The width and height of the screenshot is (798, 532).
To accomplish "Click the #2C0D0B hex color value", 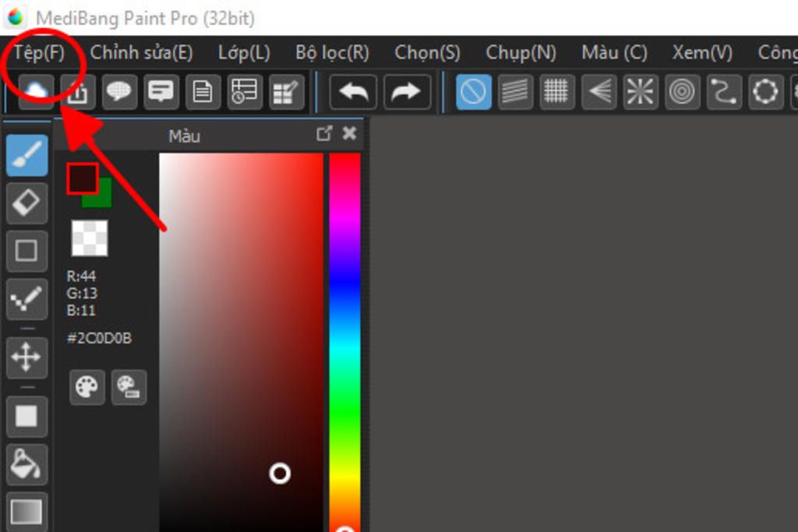I will pyautogui.click(x=99, y=338).
